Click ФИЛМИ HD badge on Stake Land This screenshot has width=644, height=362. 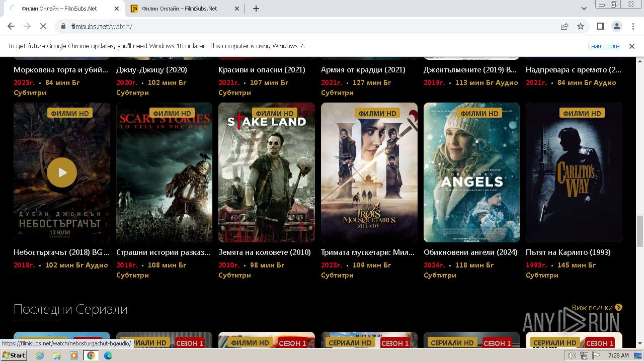(274, 113)
